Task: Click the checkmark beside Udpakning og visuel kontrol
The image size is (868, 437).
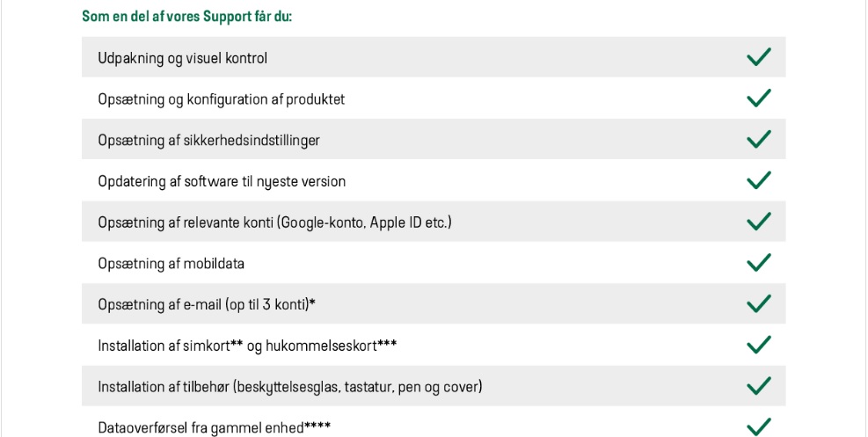Action: [758, 57]
